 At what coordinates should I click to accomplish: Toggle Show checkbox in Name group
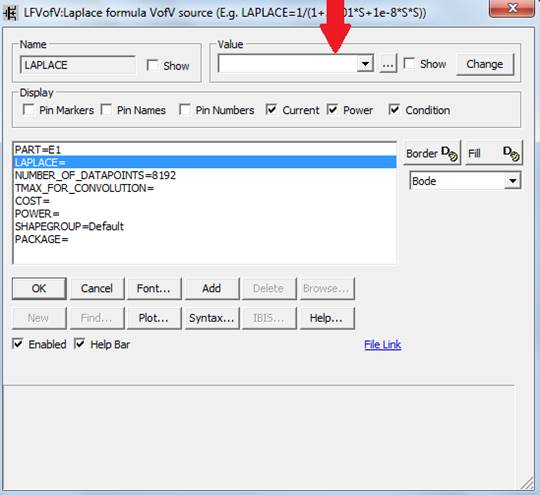tap(152, 65)
